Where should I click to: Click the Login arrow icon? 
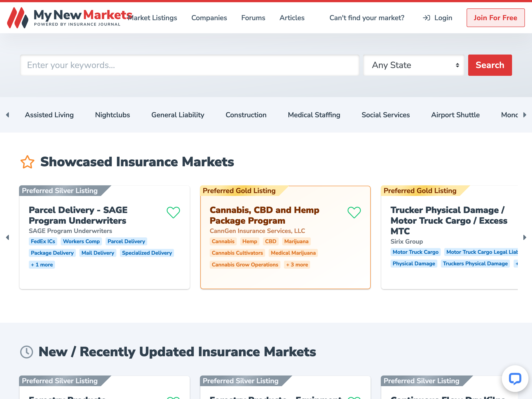tap(426, 18)
